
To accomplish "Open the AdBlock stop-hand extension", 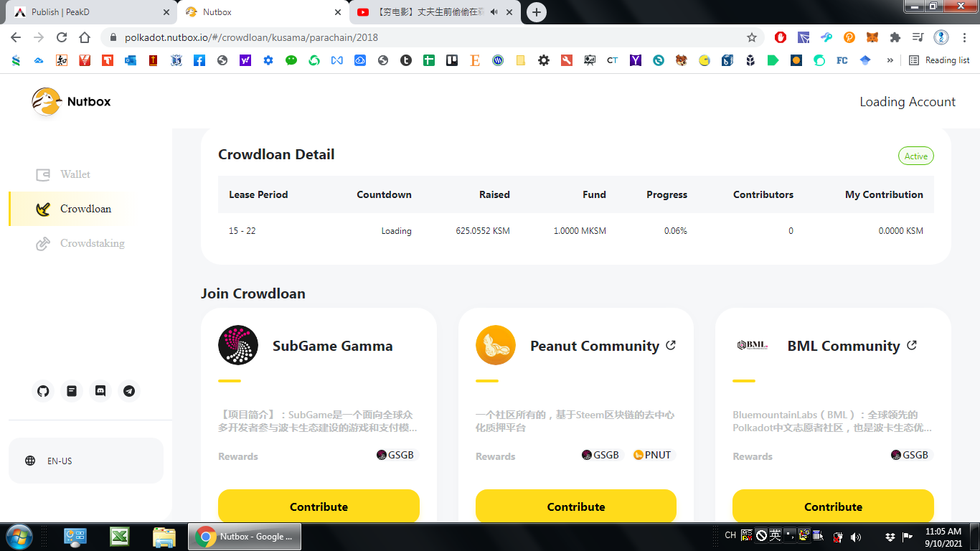I will click(780, 37).
